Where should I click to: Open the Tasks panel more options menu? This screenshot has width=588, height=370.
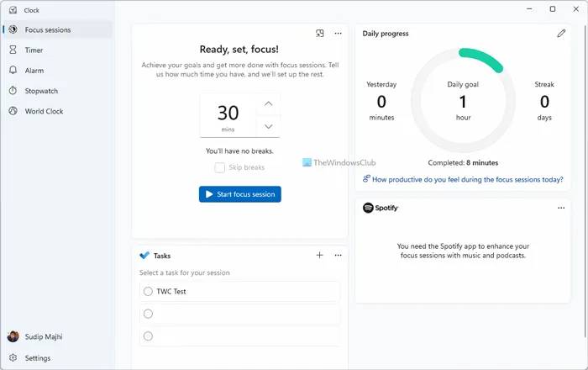[338, 255]
